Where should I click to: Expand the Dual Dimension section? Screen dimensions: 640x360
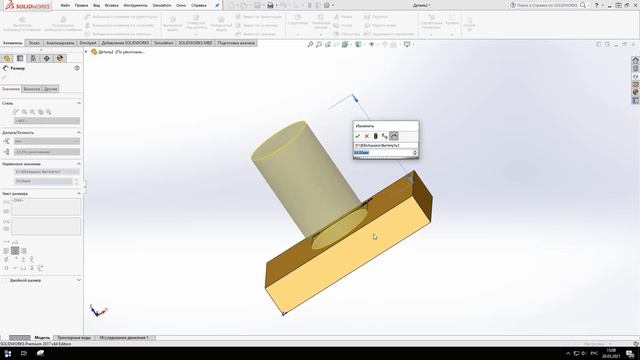coord(79,280)
